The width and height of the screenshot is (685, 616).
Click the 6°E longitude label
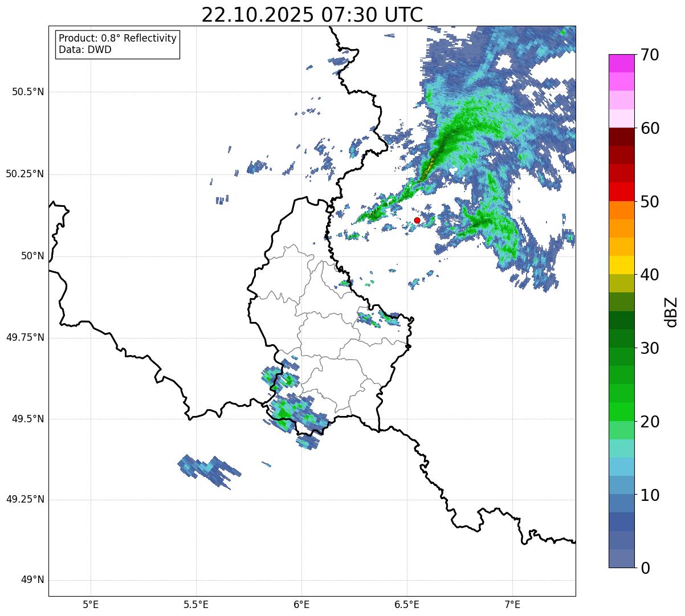click(x=301, y=604)
